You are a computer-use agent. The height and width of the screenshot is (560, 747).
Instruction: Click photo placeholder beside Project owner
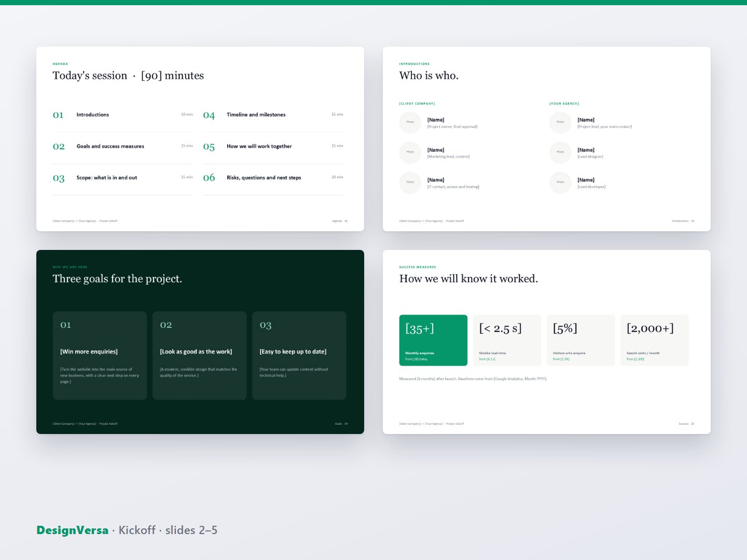pos(410,122)
